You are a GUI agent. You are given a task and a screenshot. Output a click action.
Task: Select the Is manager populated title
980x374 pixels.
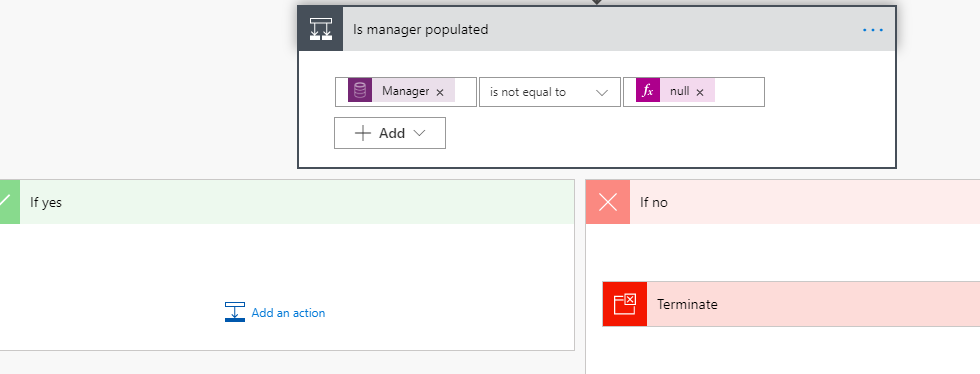(421, 29)
